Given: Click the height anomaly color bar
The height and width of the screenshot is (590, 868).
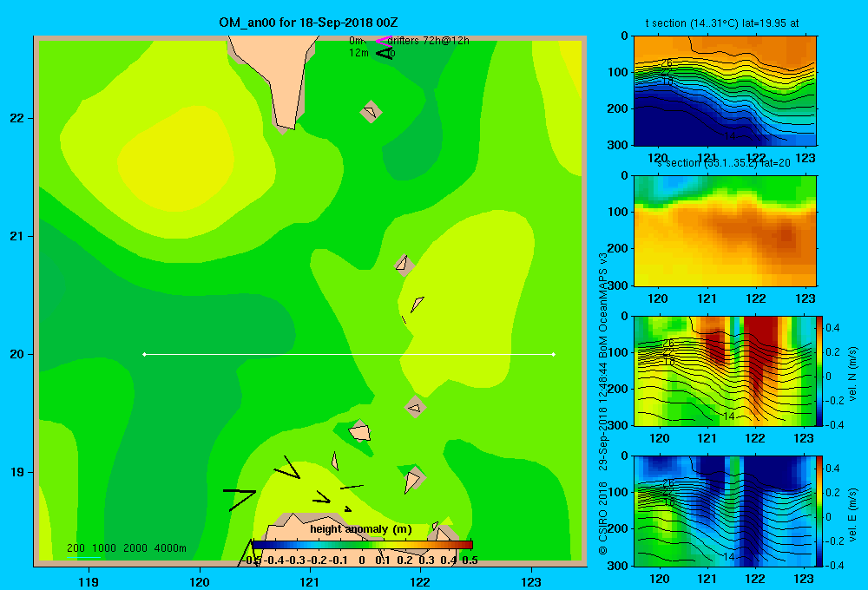Looking at the screenshot, I should [x=362, y=545].
